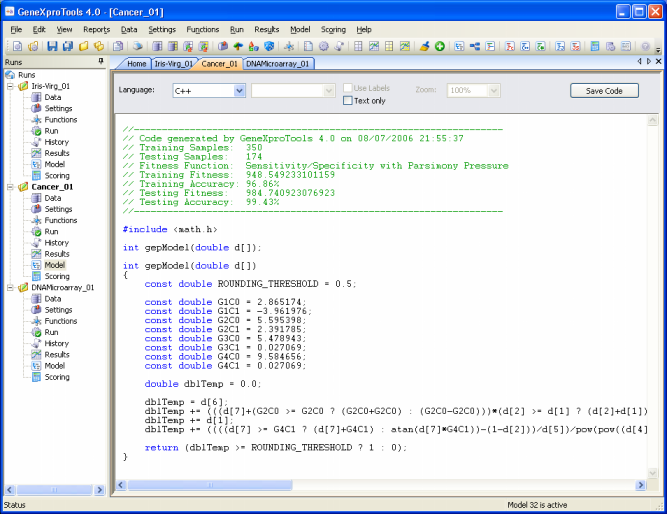Click 'Model 32 is active' status text
The height and width of the screenshot is (514, 667).
[537, 505]
